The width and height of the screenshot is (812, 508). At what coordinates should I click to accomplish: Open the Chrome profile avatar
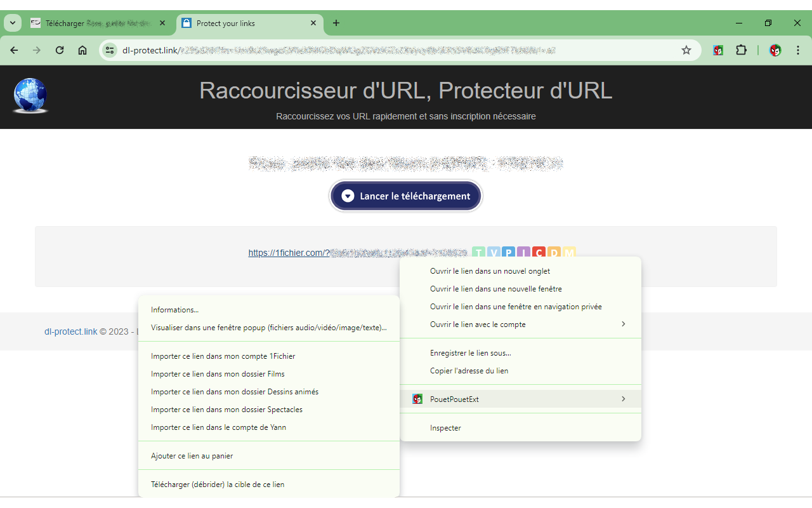coord(775,50)
